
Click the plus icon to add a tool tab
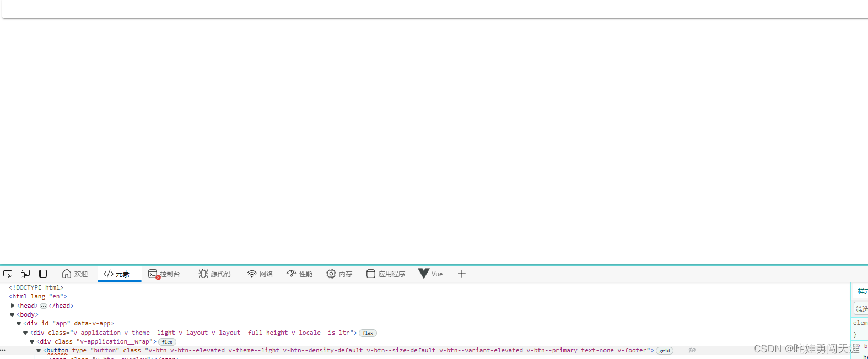(x=462, y=274)
